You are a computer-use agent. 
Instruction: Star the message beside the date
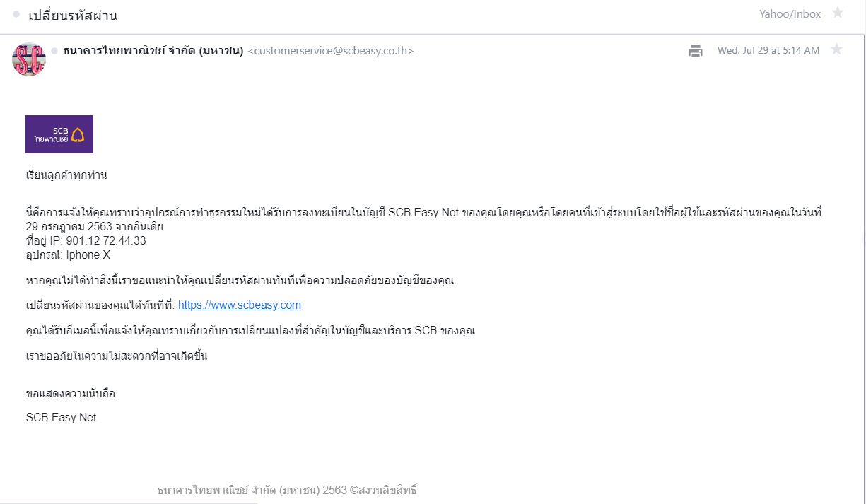[x=836, y=49]
